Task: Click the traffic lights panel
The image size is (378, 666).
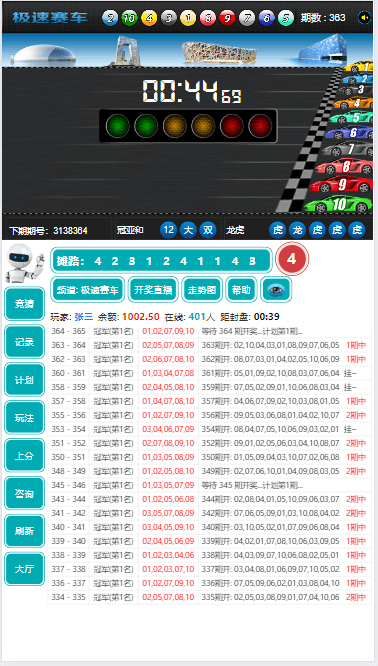Action: tap(188, 126)
